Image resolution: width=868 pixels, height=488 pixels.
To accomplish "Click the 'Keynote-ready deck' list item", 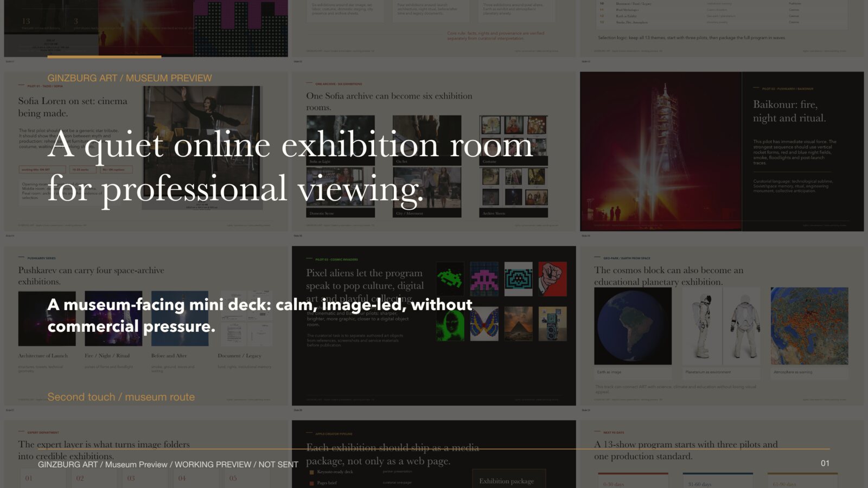I will tap(335, 472).
